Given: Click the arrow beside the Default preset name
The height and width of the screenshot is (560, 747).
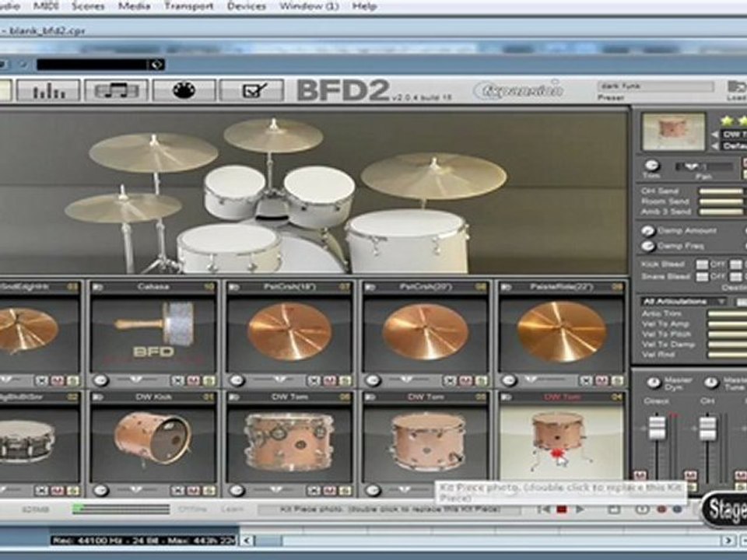Looking at the screenshot, I should pyautogui.click(x=714, y=146).
